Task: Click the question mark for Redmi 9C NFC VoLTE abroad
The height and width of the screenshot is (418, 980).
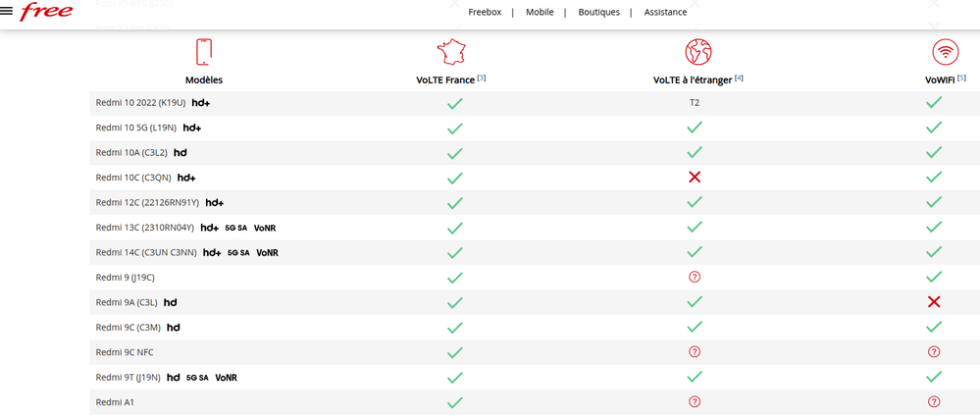Action: (694, 352)
